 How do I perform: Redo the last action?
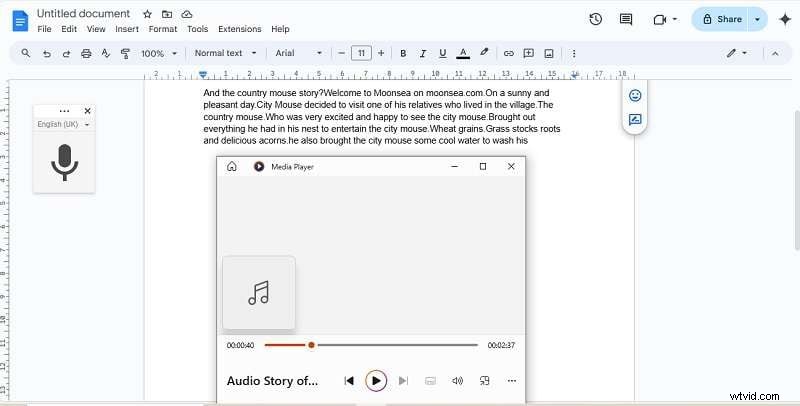[66, 53]
